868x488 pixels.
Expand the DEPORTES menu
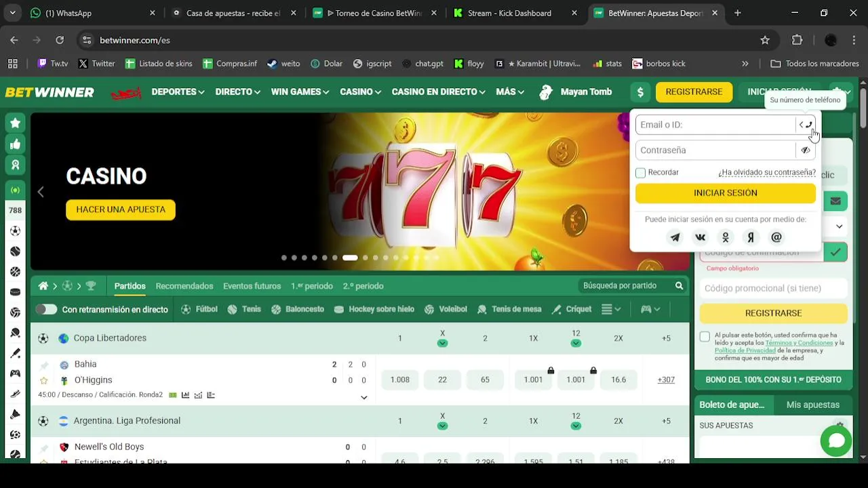point(178,91)
